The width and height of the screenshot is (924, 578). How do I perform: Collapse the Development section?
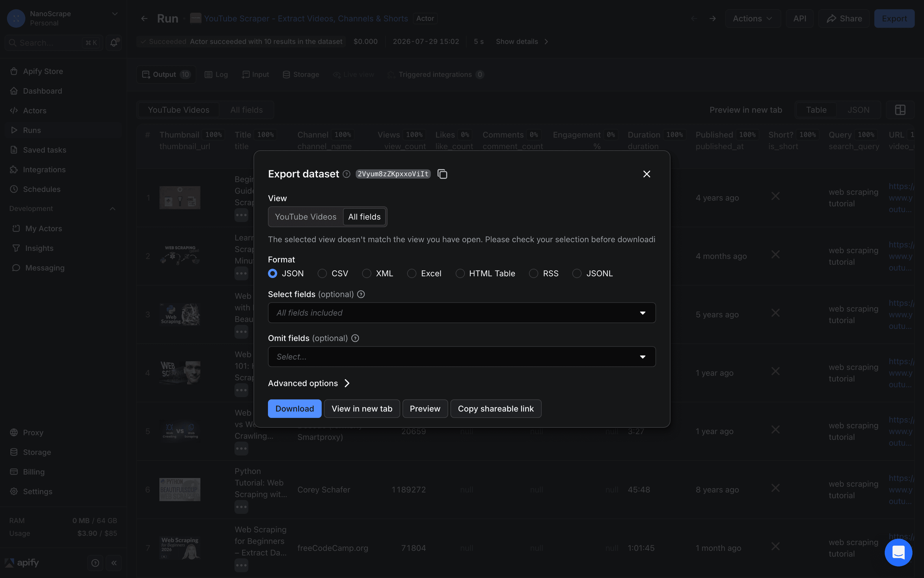(x=113, y=209)
